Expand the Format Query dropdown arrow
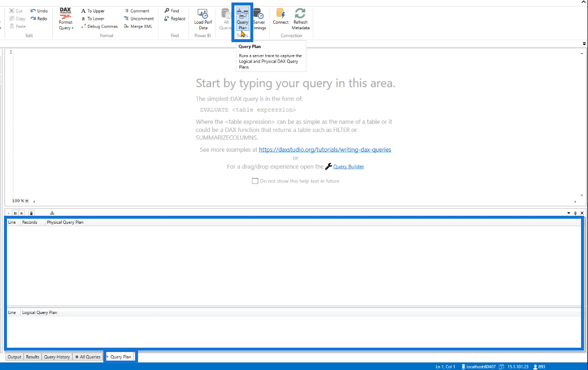The image size is (588, 370). (73, 28)
